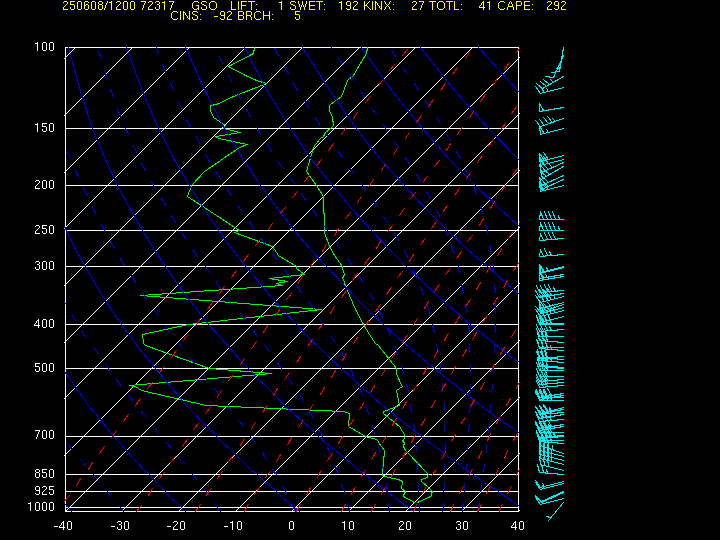Click the LIFT: index label

coord(244,6)
